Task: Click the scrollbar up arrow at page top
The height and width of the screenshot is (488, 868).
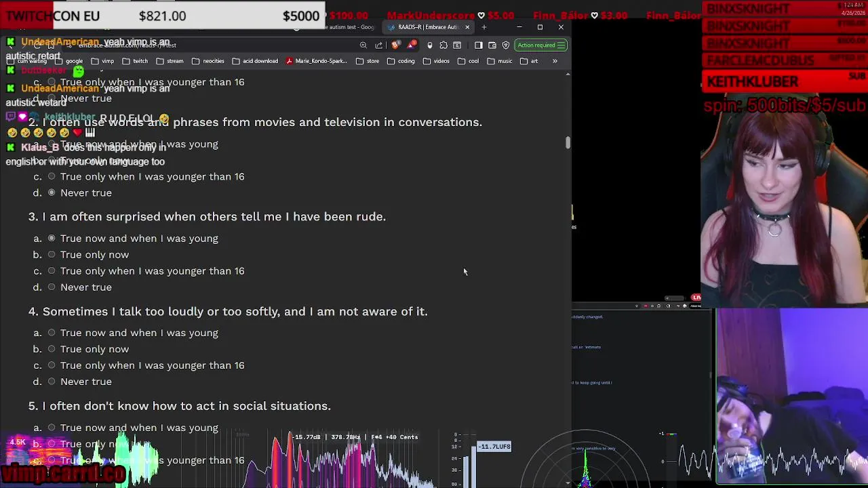Action: pos(568,73)
